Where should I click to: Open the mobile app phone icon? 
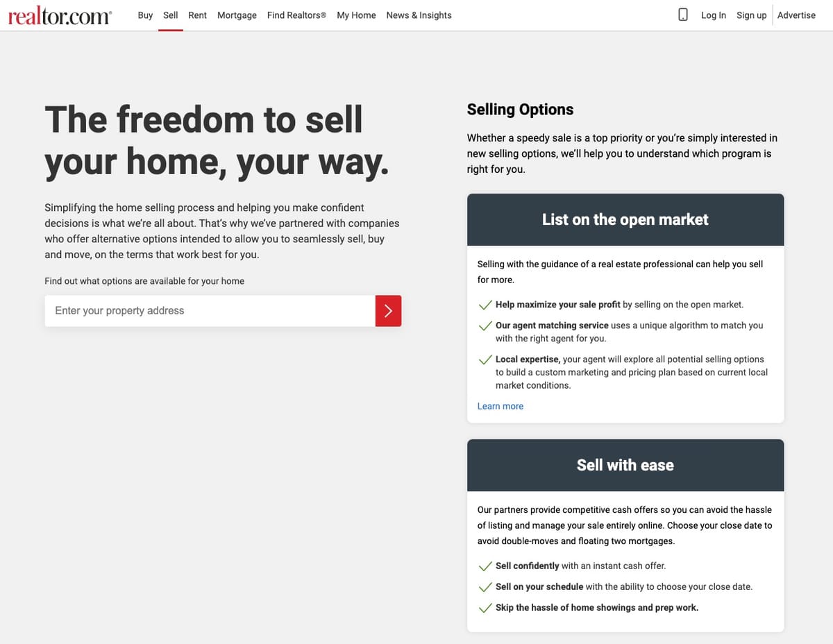pyautogui.click(x=682, y=14)
